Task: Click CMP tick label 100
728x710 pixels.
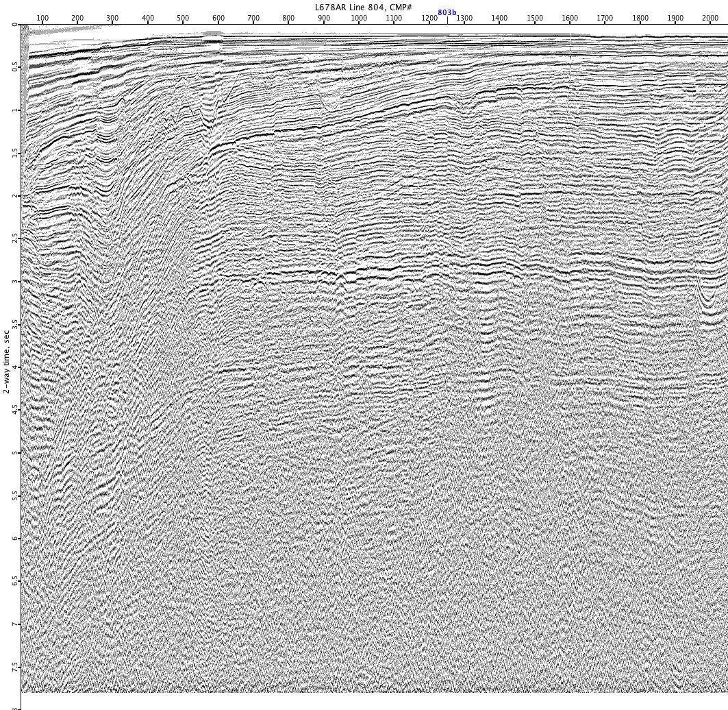Action: [x=42, y=19]
